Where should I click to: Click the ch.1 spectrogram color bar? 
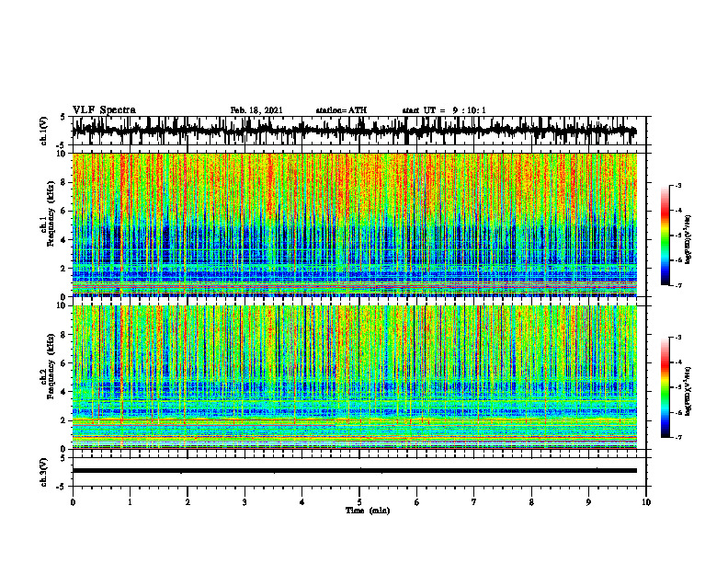click(x=665, y=236)
